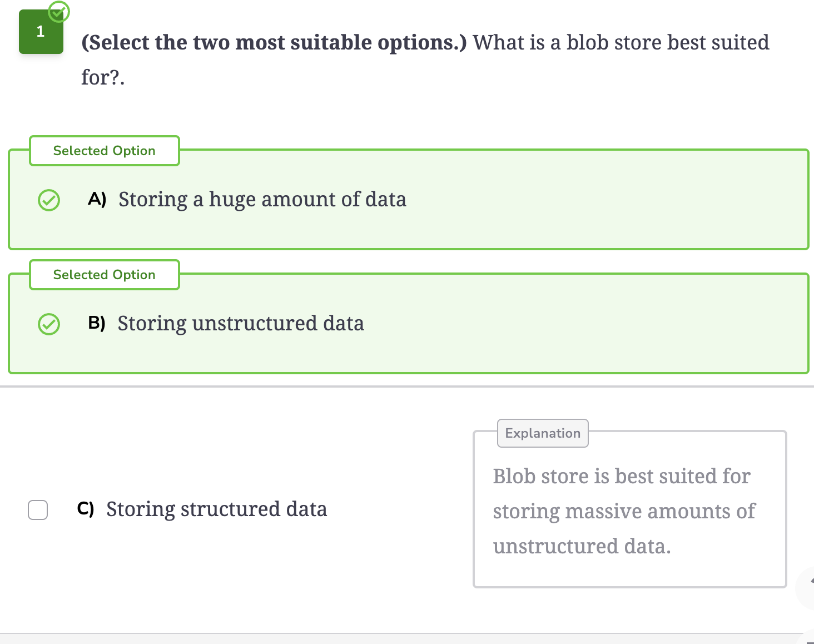The width and height of the screenshot is (814, 644).
Task: Tick the checkbox for option C
Action: (38, 509)
